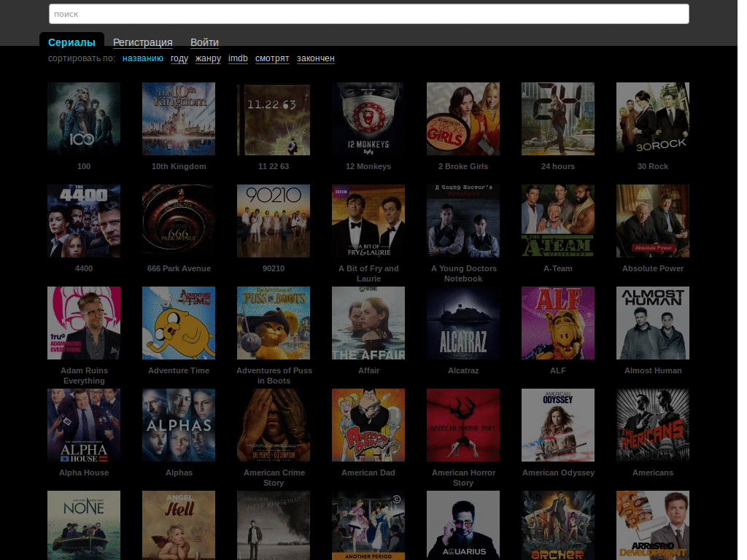Image resolution: width=747 pixels, height=560 pixels.
Task: Sort series by imdb rating
Action: [238, 58]
